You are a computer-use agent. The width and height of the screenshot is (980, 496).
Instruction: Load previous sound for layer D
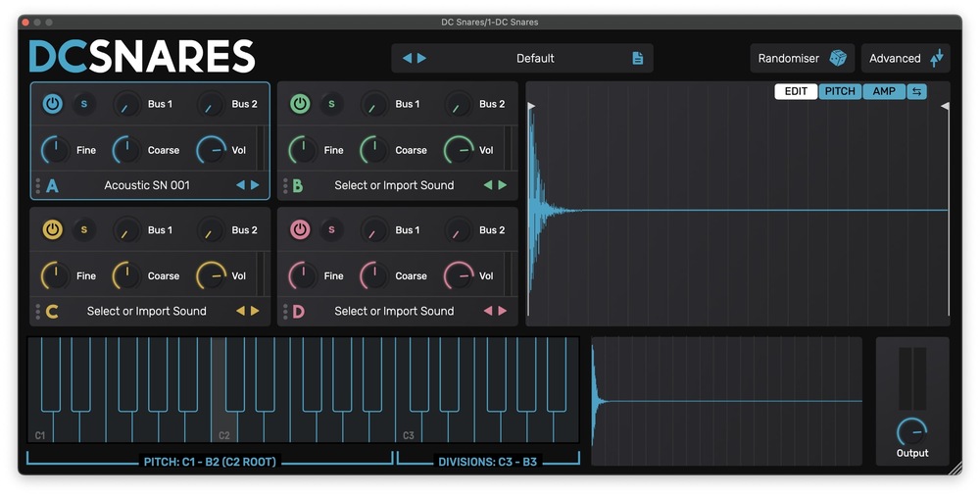[x=488, y=311]
